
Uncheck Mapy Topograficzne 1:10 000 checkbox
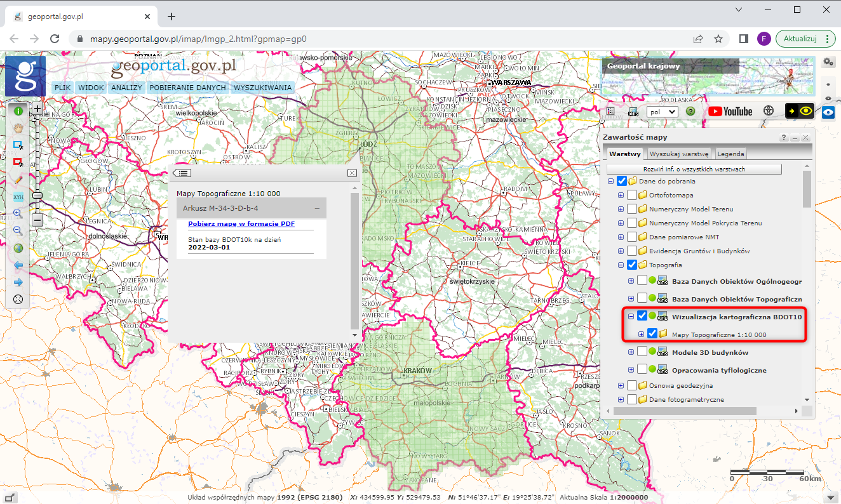(652, 334)
